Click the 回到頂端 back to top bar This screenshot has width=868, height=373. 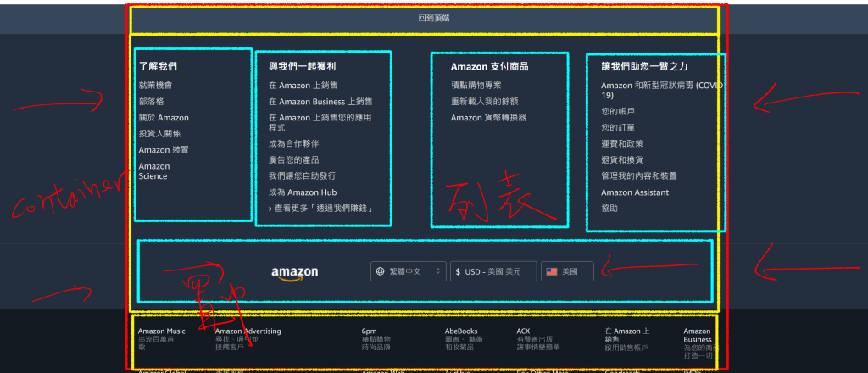[x=433, y=19]
